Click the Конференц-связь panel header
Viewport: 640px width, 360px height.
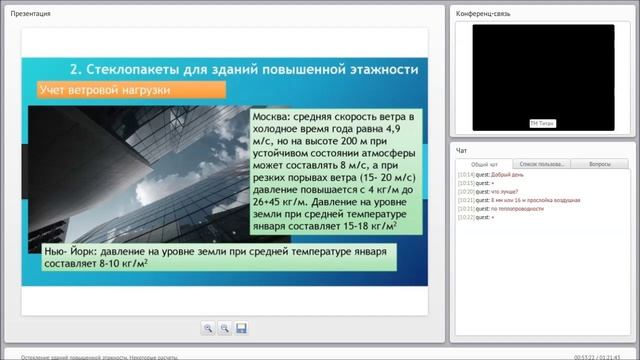(x=483, y=13)
